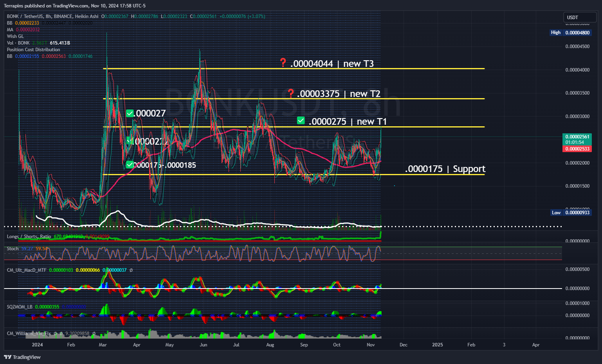Click the .0000275 | new T1 annotation
602x364 pixels.
348,122
